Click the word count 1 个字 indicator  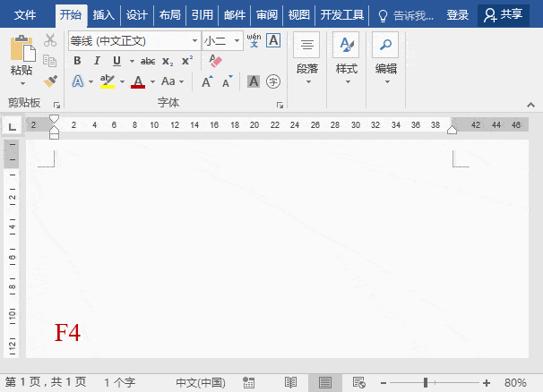[120, 382]
